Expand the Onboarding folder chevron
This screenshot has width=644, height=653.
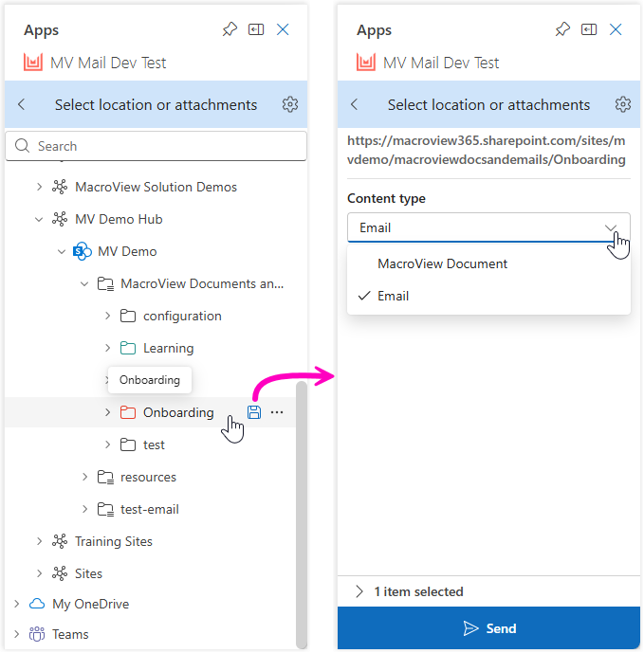107,412
